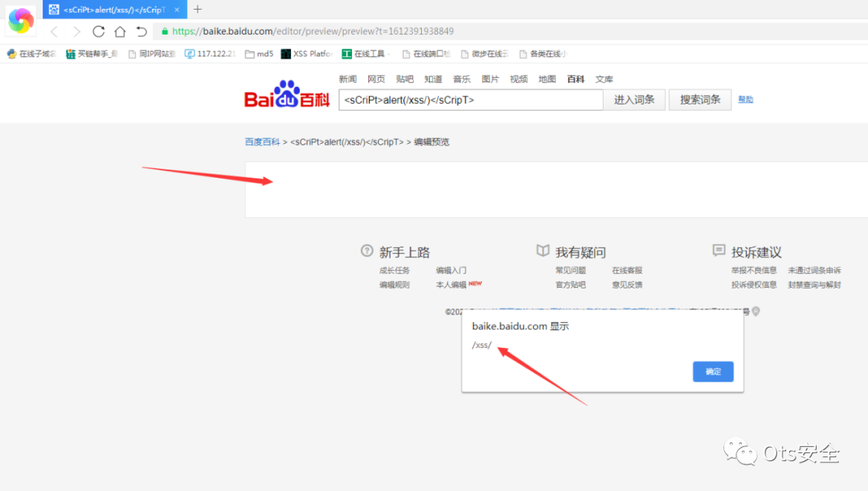Close the <sCriPt>alert tab

coord(177,10)
